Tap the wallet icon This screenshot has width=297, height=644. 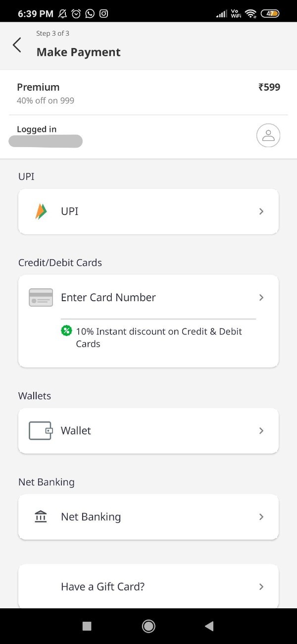[x=41, y=430]
